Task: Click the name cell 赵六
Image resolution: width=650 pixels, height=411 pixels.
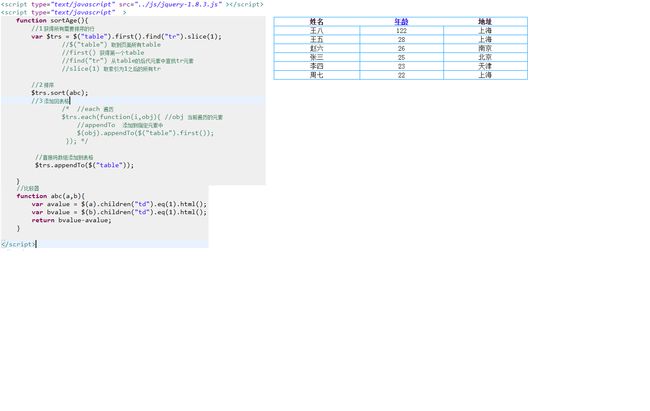Action: pyautogui.click(x=317, y=49)
